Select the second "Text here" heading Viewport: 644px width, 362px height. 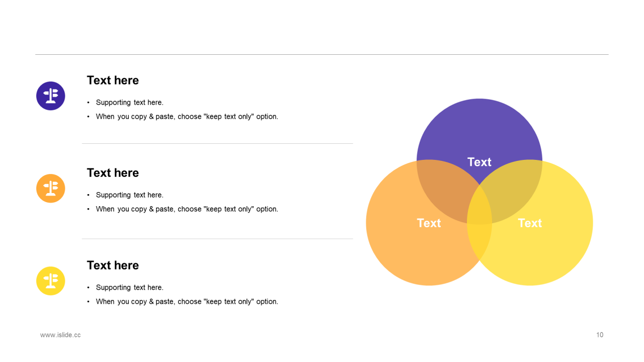point(113,173)
